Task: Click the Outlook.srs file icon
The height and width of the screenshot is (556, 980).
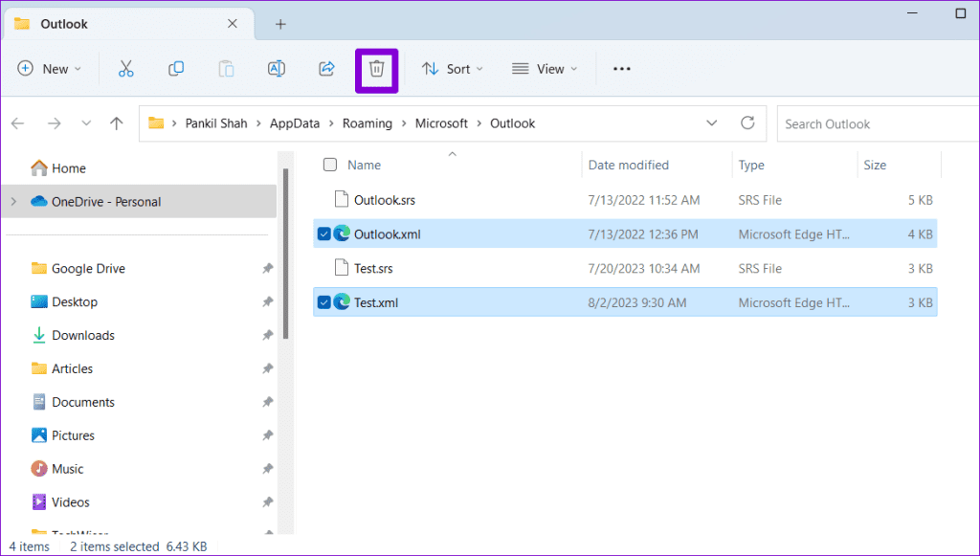Action: [341, 199]
